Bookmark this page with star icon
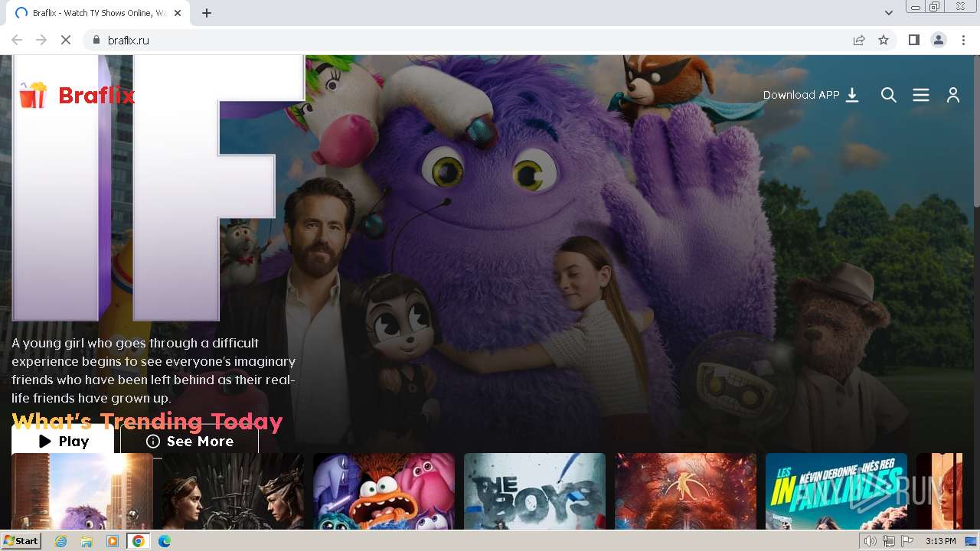The width and height of the screenshot is (980, 551). click(x=884, y=40)
